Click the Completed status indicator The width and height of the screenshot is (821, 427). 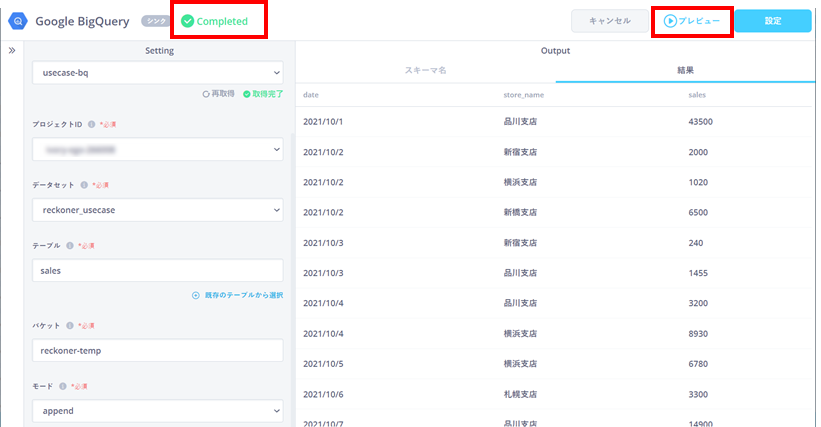click(215, 21)
